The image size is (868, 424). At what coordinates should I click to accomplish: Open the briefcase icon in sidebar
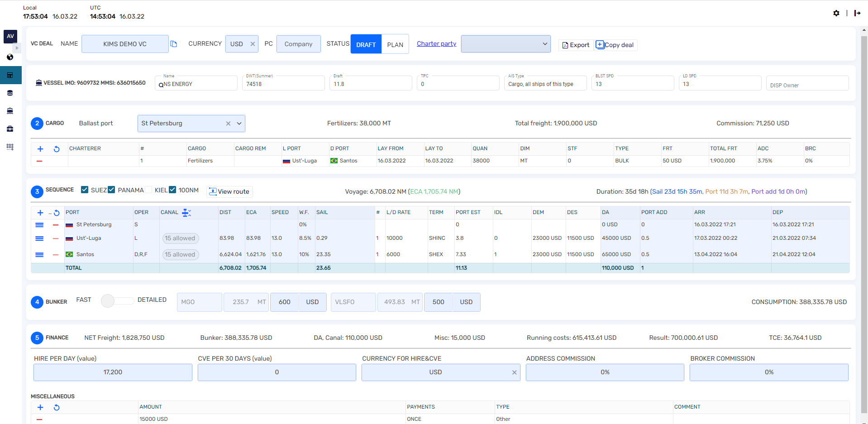tap(10, 129)
